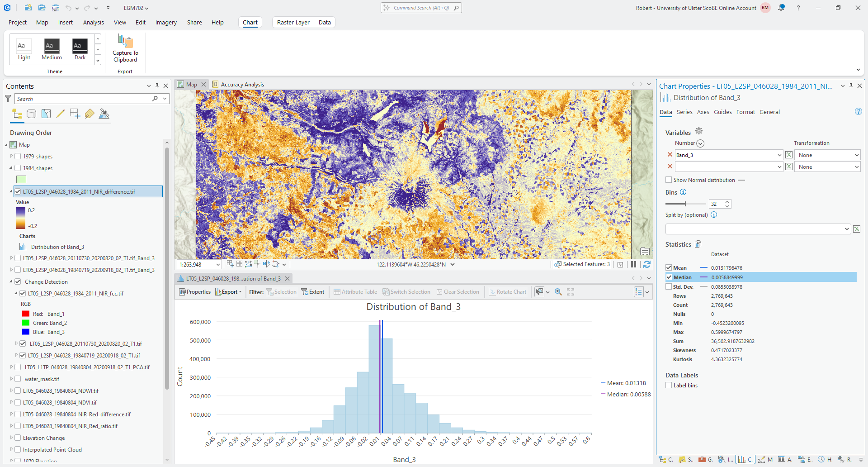The image size is (868, 467).
Task: Open the Imagery ribbon tab
Action: 166,22
